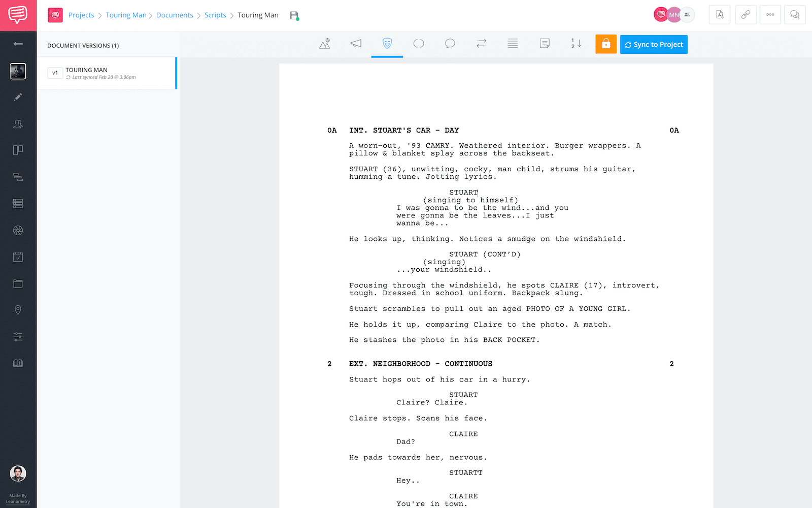Toggle scene numbering on the script
Screen dimensions: 812x508
[x=575, y=44]
